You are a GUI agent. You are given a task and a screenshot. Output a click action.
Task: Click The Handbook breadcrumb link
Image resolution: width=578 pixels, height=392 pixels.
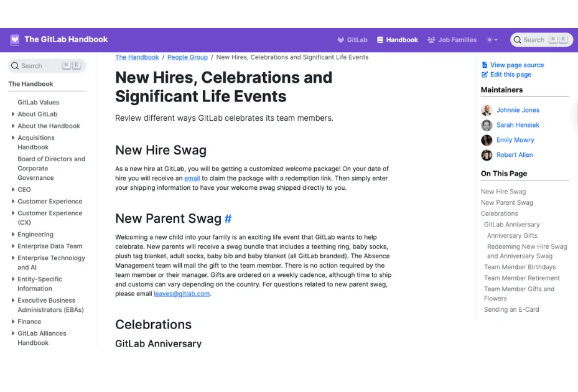click(x=137, y=57)
